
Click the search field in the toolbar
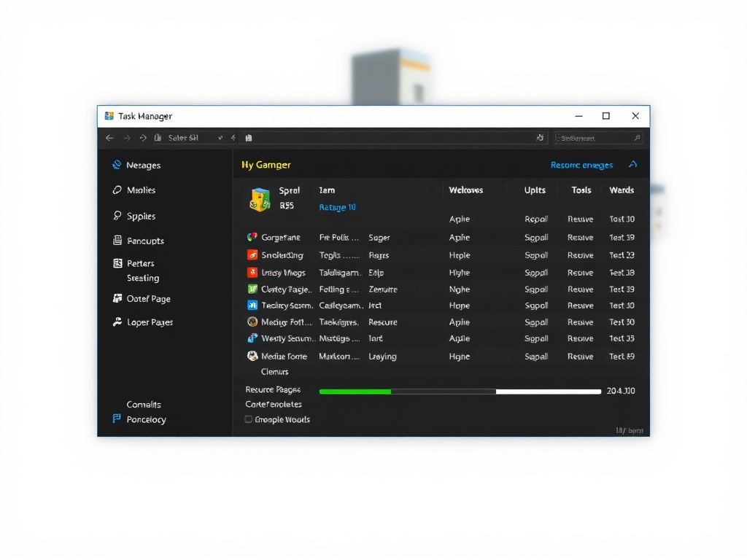(597, 137)
